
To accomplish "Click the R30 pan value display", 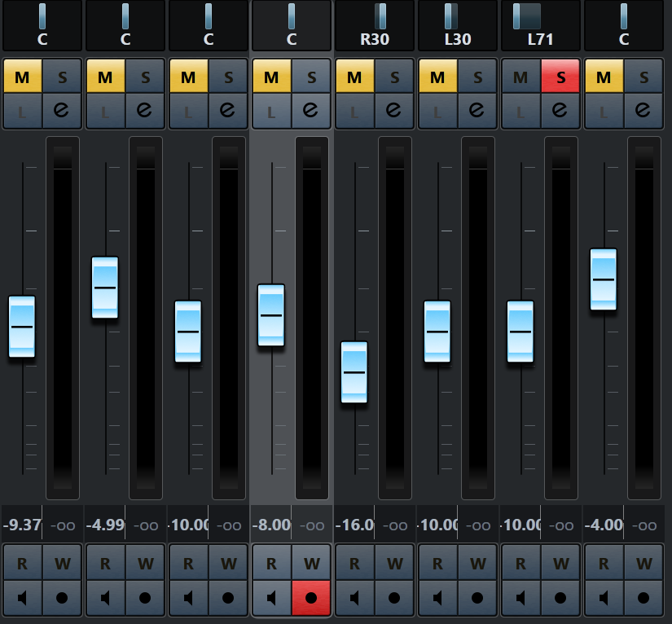I will [x=375, y=39].
